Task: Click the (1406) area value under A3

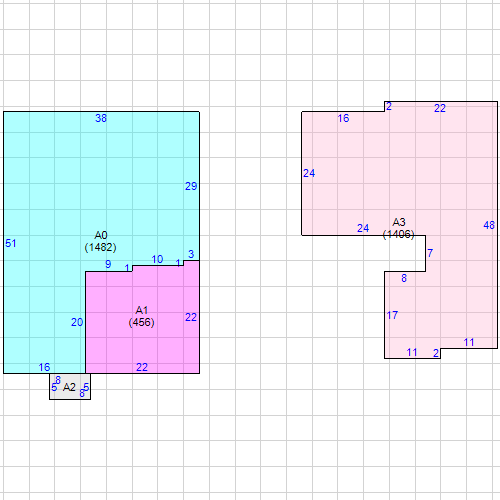Action: (x=399, y=234)
